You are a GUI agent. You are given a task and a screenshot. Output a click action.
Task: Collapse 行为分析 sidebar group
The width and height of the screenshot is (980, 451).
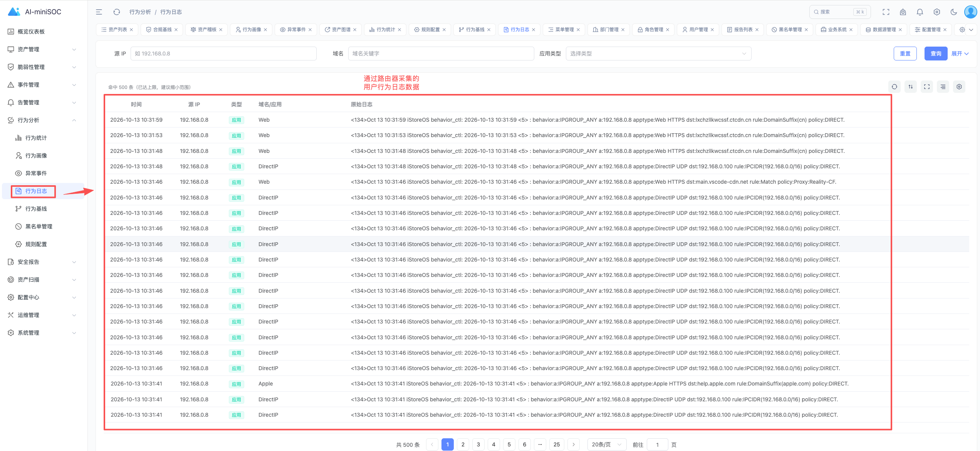point(42,120)
